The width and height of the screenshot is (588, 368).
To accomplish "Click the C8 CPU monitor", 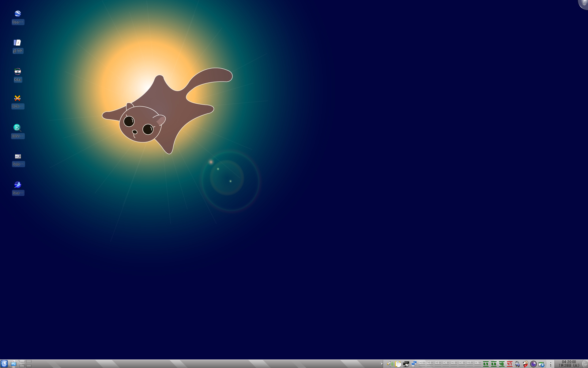I will [478, 364].
